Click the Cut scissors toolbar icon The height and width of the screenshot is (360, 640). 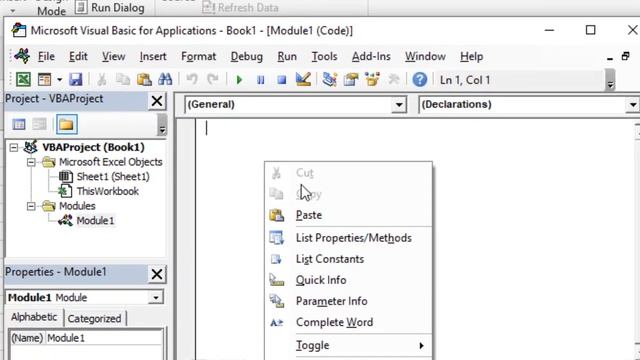pos(102,79)
